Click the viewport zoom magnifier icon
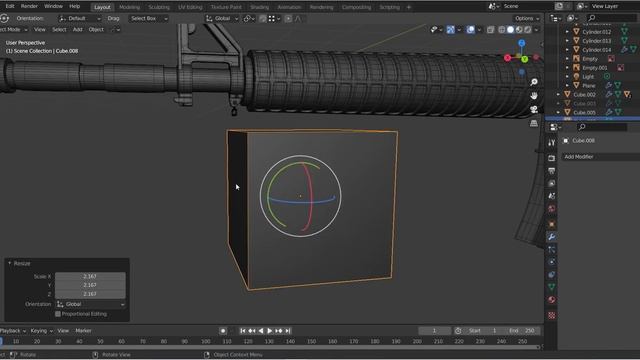640x360 pixels. 533,82
